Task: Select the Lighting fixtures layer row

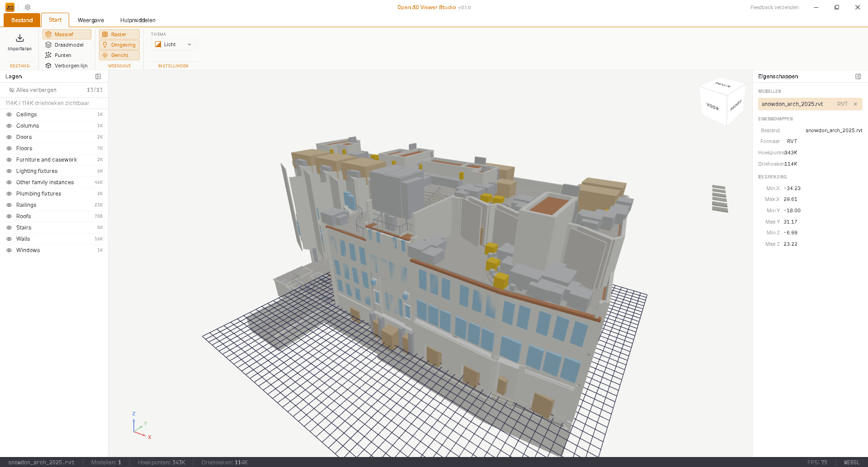Action: click(54, 171)
